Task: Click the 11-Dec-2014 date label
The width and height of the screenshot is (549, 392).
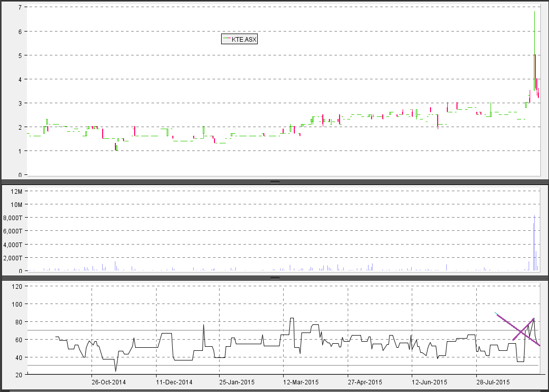Action: [174, 382]
